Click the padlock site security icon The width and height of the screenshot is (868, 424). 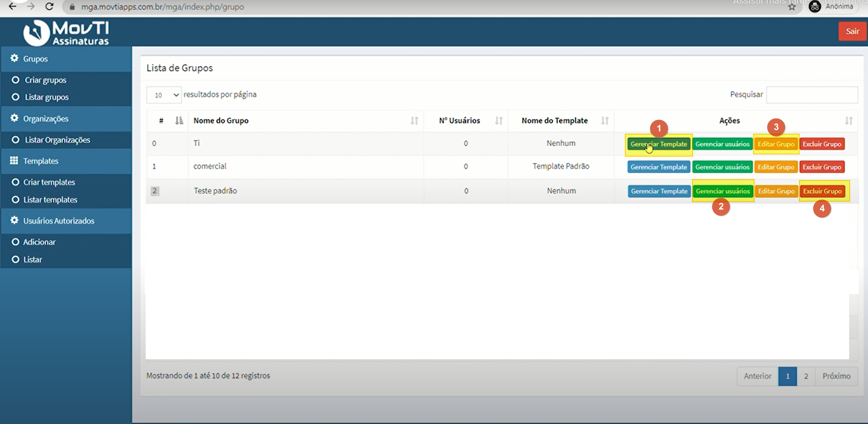click(x=72, y=7)
